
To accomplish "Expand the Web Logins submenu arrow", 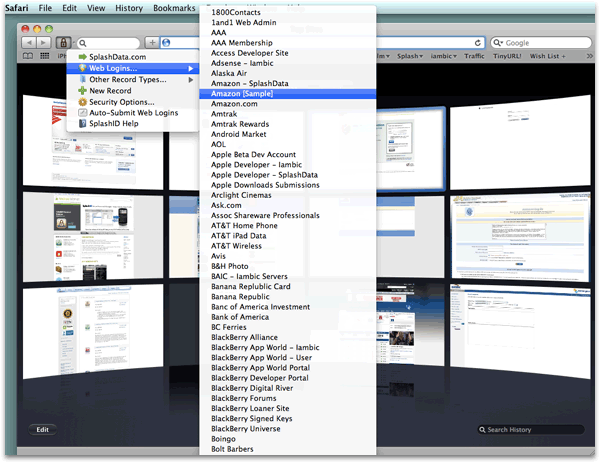I will pos(191,68).
